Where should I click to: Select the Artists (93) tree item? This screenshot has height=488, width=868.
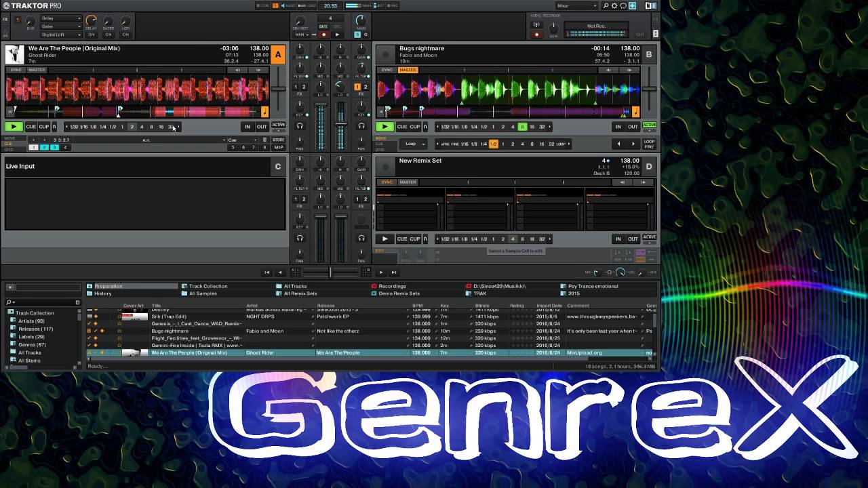[31, 321]
